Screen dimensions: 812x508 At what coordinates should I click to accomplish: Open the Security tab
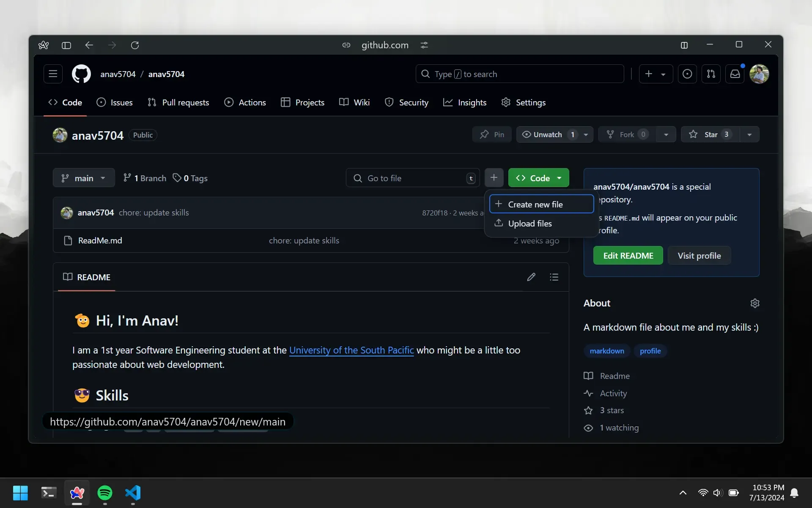point(406,102)
